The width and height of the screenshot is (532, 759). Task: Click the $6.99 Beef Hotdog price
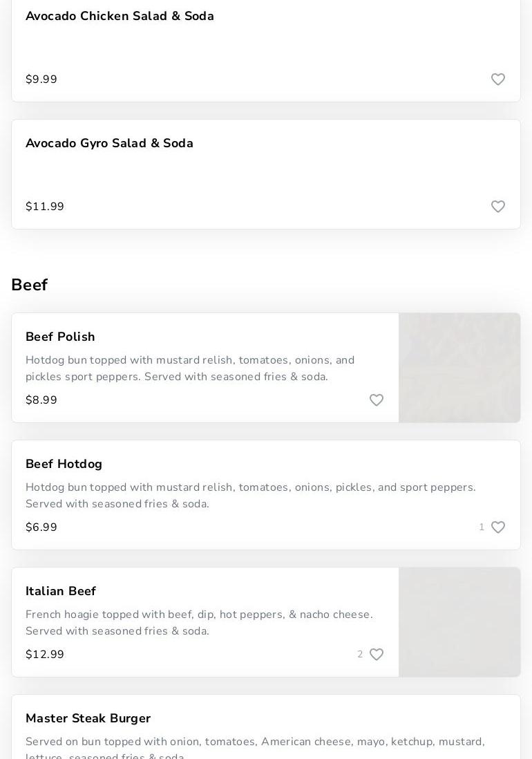click(41, 527)
